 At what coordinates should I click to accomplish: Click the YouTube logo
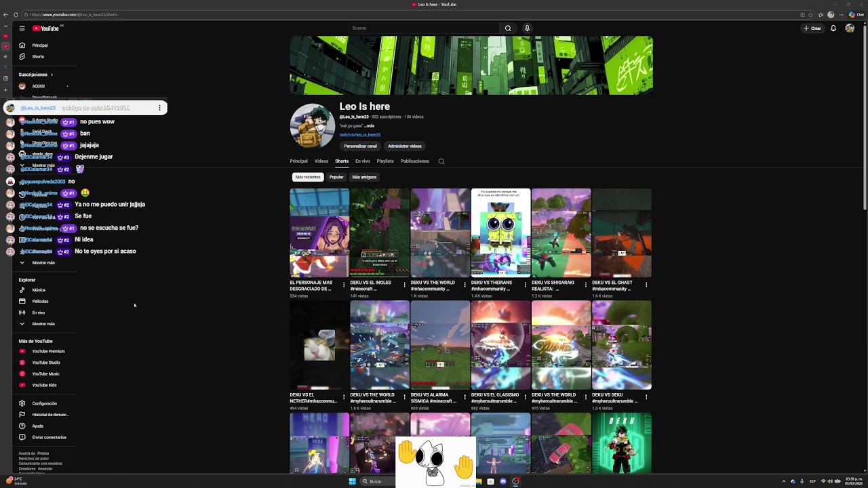pyautogui.click(x=45, y=28)
